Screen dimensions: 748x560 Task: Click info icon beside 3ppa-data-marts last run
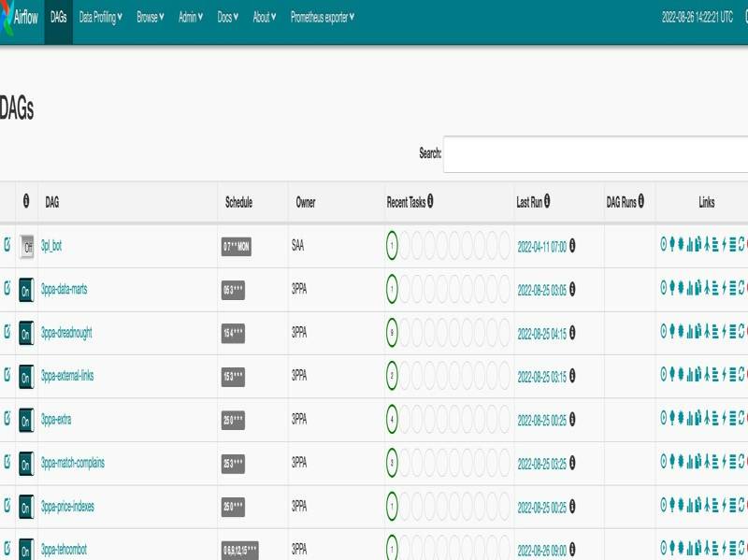(x=572, y=290)
